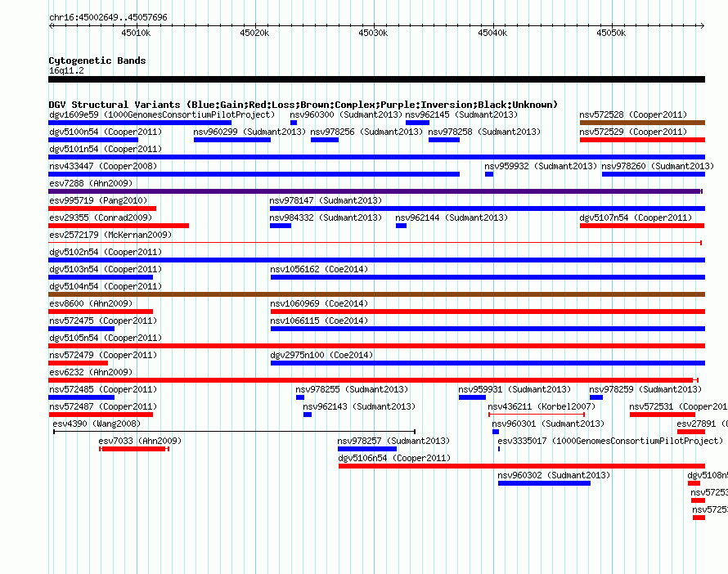This screenshot has height=574, width=728.
Task: Select variant dgv1609e59 (1000GenomesConsortiumPilotProject) label
Action: point(162,114)
